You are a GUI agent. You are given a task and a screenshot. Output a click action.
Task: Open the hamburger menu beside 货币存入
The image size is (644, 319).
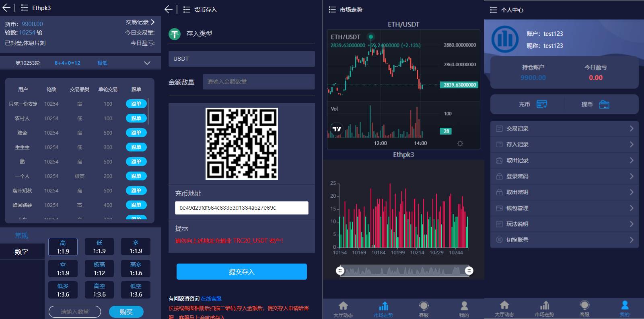(187, 9)
